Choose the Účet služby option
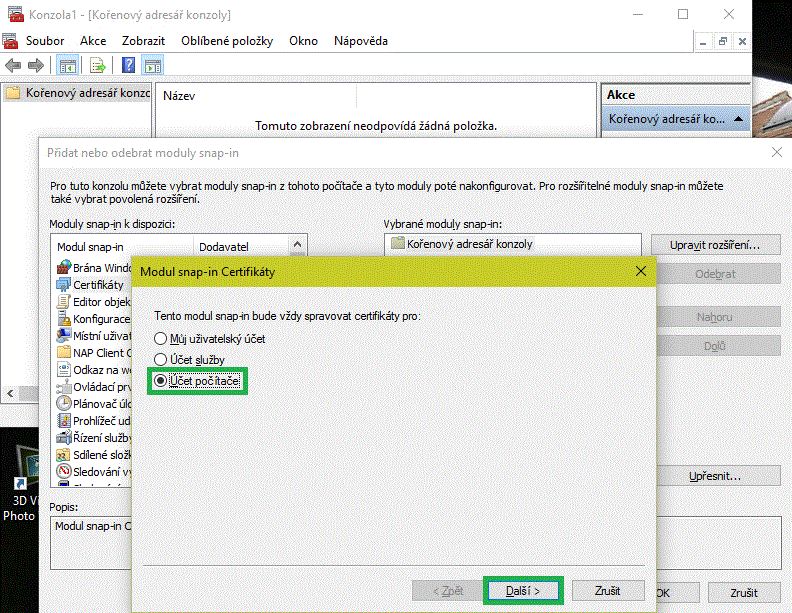792x613 pixels. coord(160,359)
